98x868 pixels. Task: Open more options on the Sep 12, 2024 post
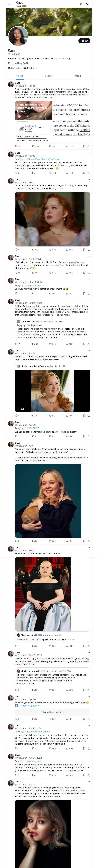pos(89,300)
